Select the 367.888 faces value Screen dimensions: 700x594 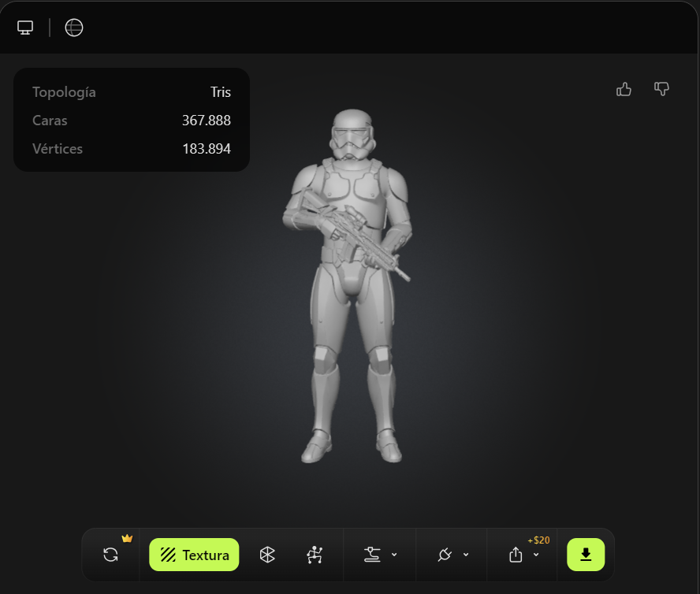[207, 121]
